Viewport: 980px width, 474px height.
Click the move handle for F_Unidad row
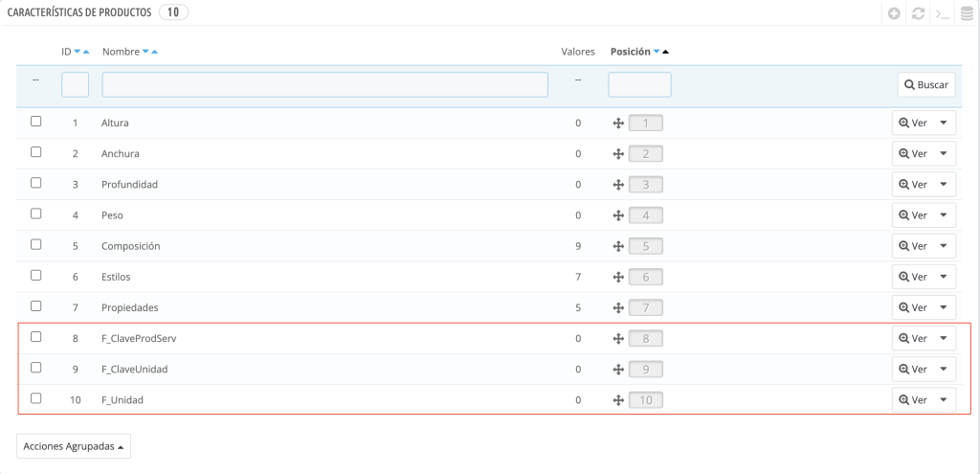(x=619, y=400)
